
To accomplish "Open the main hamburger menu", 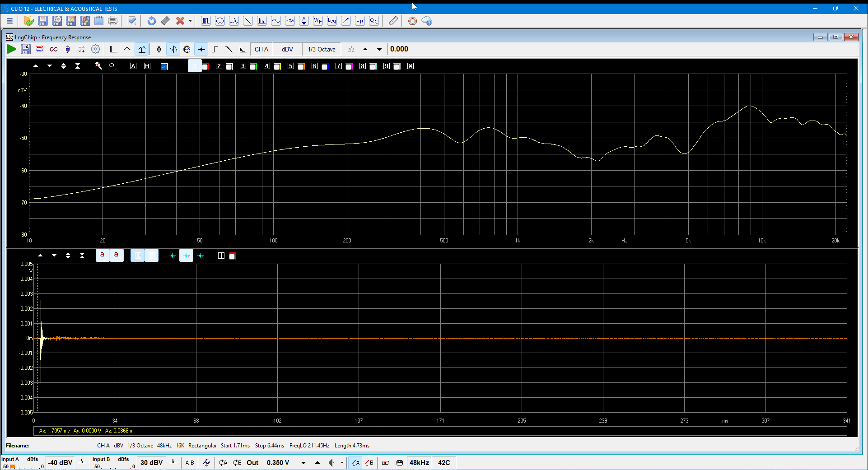I will pos(9,21).
